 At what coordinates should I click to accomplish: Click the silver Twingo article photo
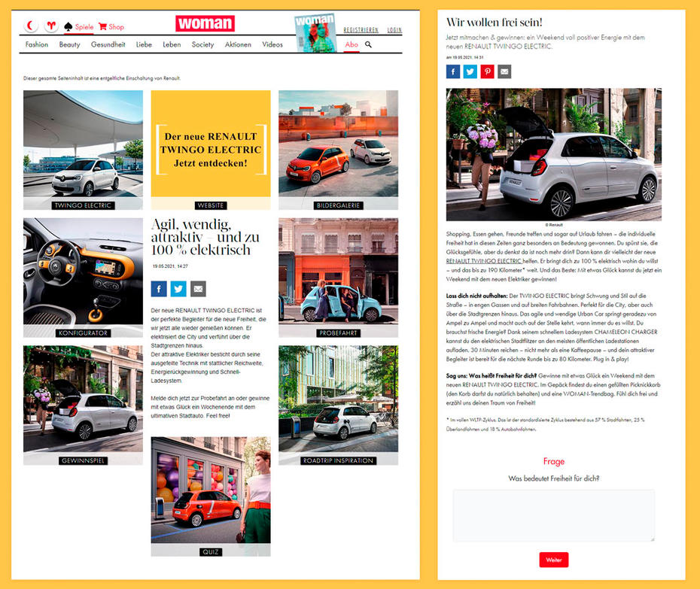pyautogui.click(x=553, y=154)
